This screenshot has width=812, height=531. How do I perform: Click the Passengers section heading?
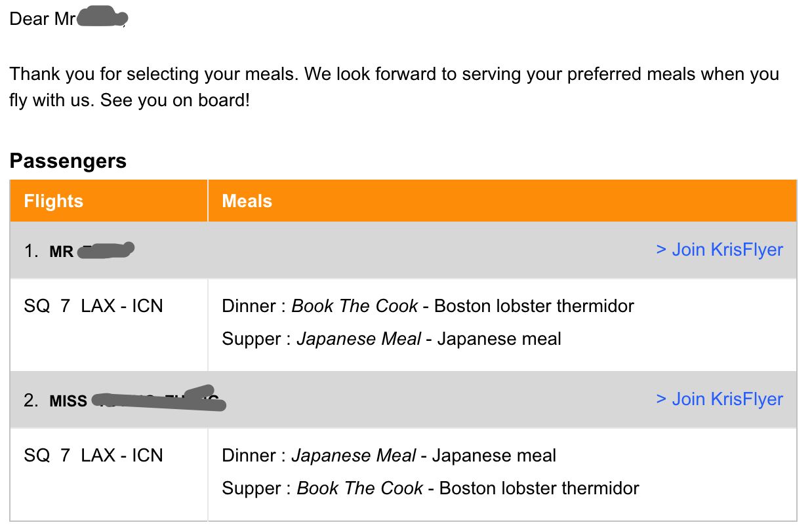pos(68,161)
